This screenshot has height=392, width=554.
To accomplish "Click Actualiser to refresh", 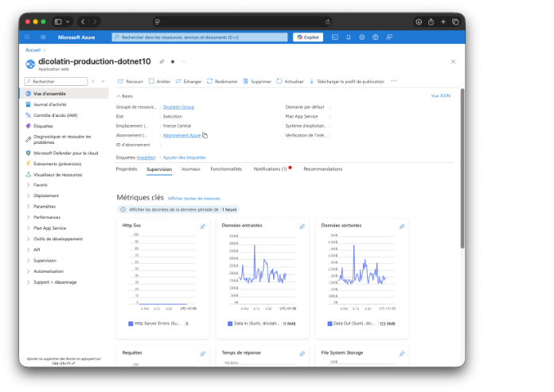I will pos(290,82).
